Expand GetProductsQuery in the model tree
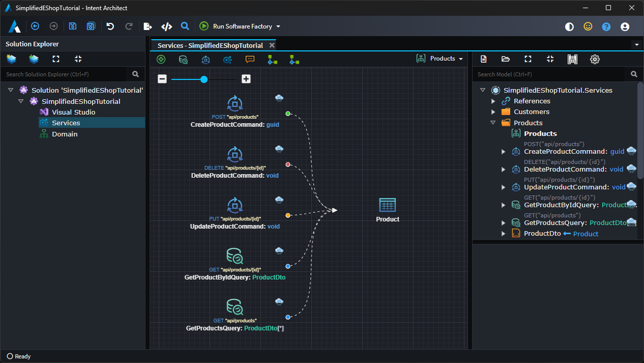The width and height of the screenshot is (644, 363). (x=503, y=222)
